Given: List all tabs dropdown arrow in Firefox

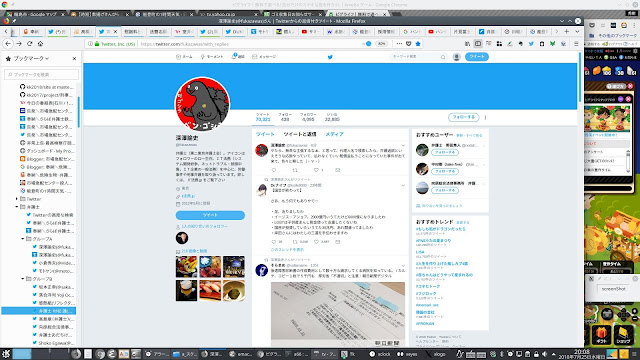Looking at the screenshot, I should 577,31.
